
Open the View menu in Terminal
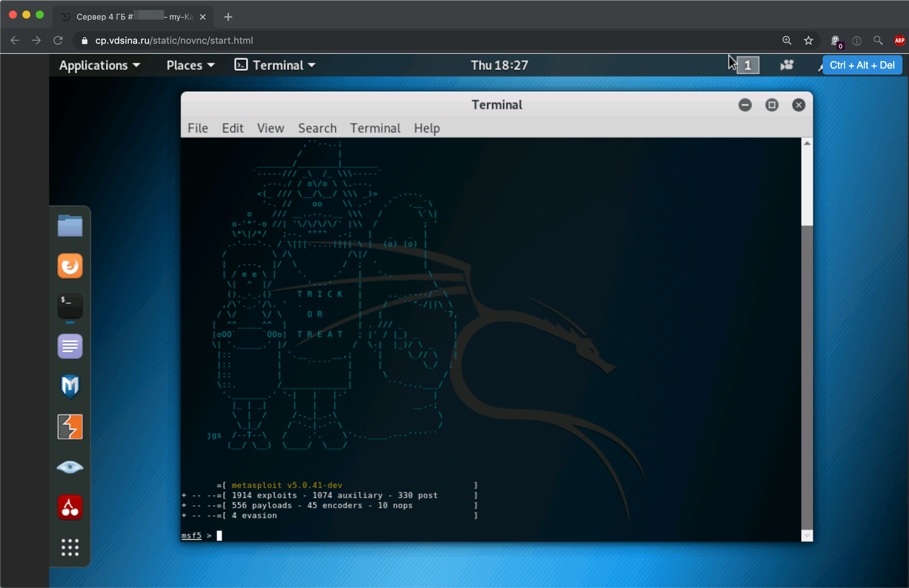270,128
